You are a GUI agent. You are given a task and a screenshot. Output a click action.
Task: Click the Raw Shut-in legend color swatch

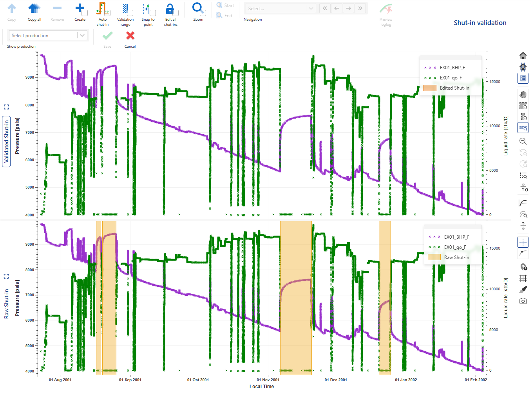434,257
